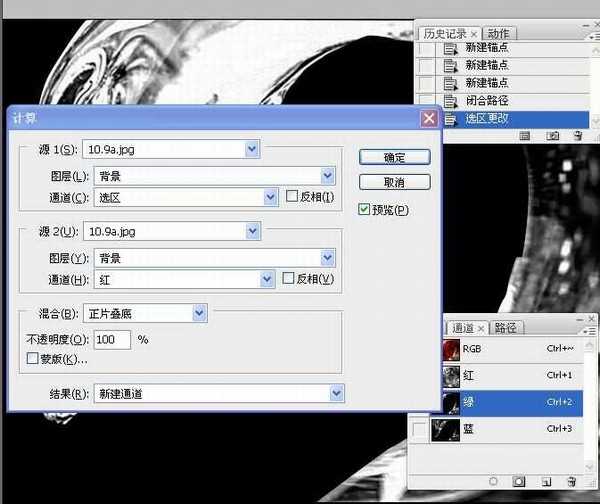
Task: Click the 确定 (OK) button
Action: coord(394,157)
